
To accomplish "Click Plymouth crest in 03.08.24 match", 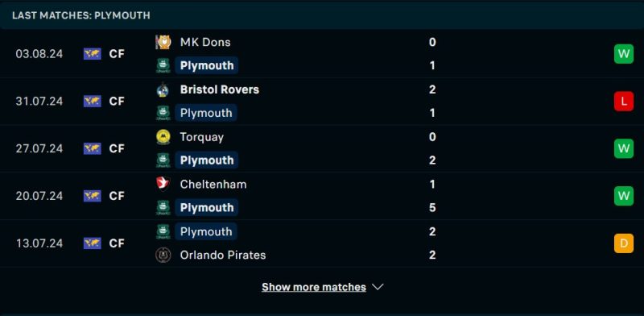I will (163, 66).
